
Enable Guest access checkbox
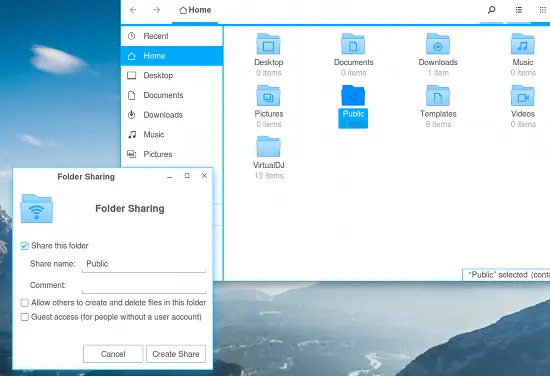(25, 317)
